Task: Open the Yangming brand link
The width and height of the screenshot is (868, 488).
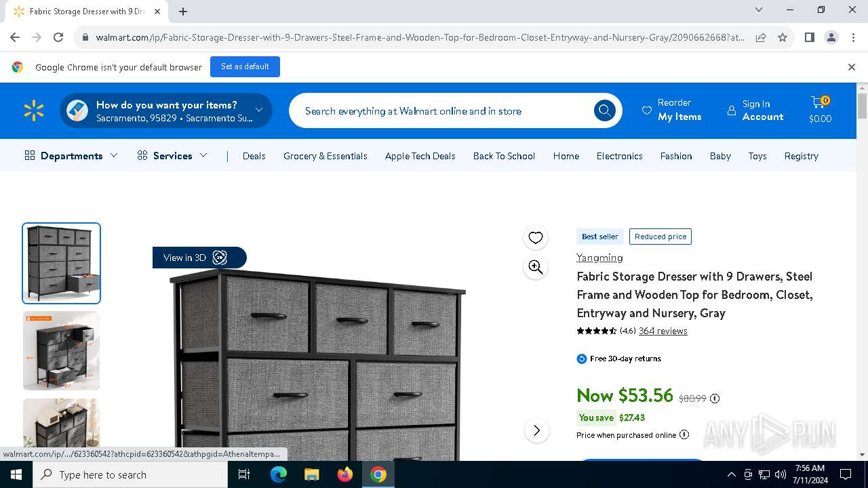Action: pos(599,258)
